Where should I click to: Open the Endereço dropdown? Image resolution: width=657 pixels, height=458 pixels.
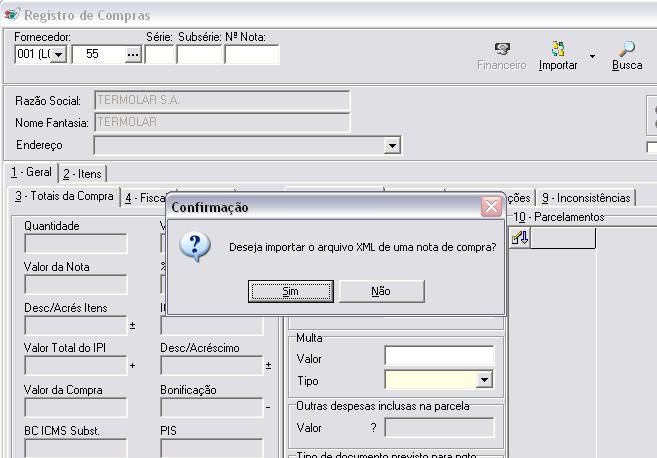tap(392, 145)
